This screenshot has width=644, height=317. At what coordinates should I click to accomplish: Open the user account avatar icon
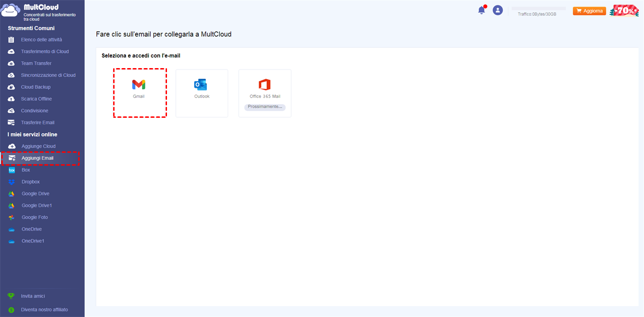498,10
